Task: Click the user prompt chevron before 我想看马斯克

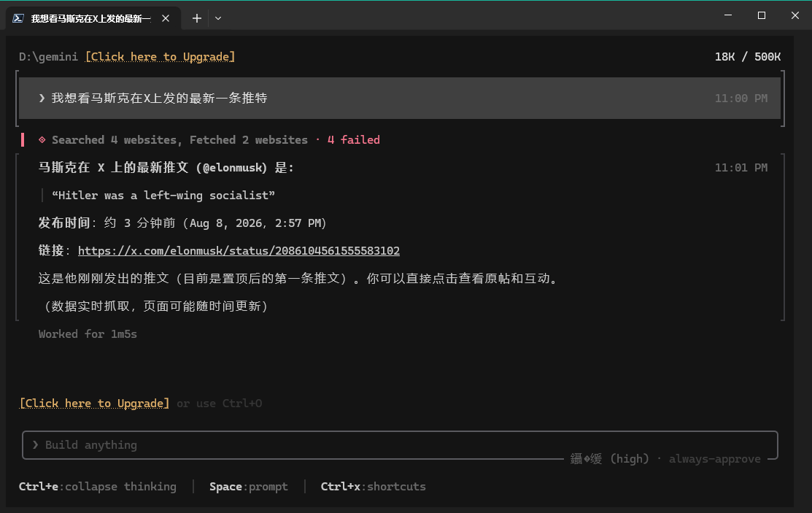Action: [x=42, y=98]
